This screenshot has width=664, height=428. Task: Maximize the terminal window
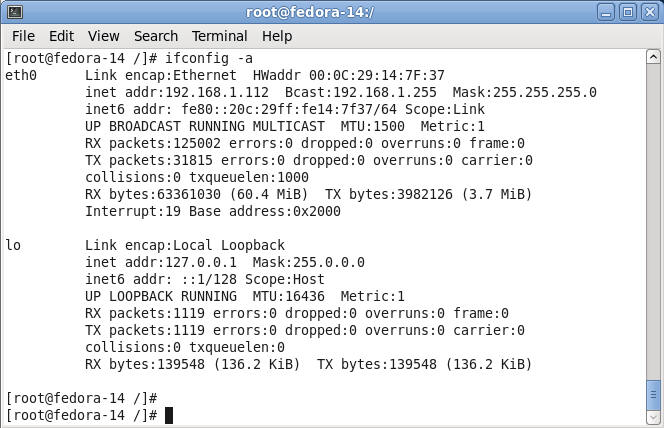tap(628, 12)
